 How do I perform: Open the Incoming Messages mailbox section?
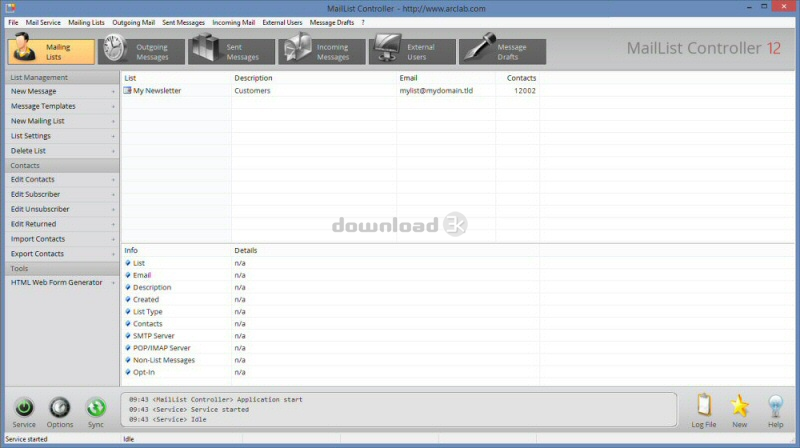coord(322,51)
